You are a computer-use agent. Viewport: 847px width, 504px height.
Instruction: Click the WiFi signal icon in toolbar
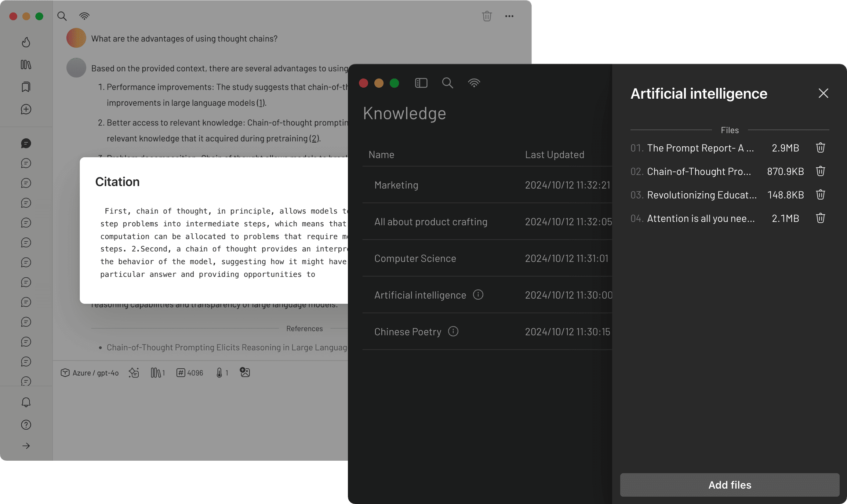tap(84, 16)
